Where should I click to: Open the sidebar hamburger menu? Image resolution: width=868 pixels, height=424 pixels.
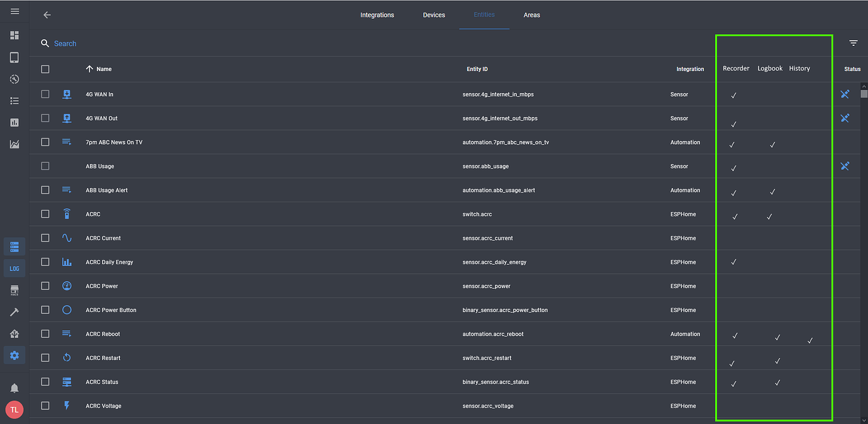click(14, 11)
